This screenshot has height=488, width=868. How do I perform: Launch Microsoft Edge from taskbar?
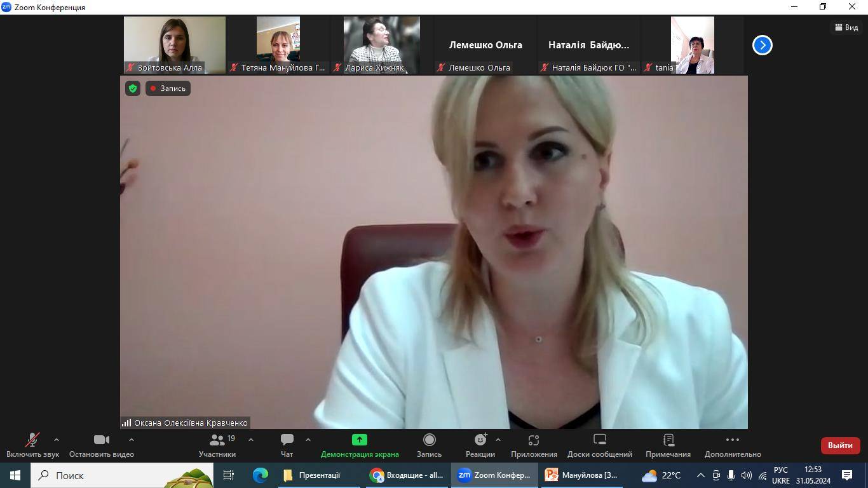tap(261, 475)
